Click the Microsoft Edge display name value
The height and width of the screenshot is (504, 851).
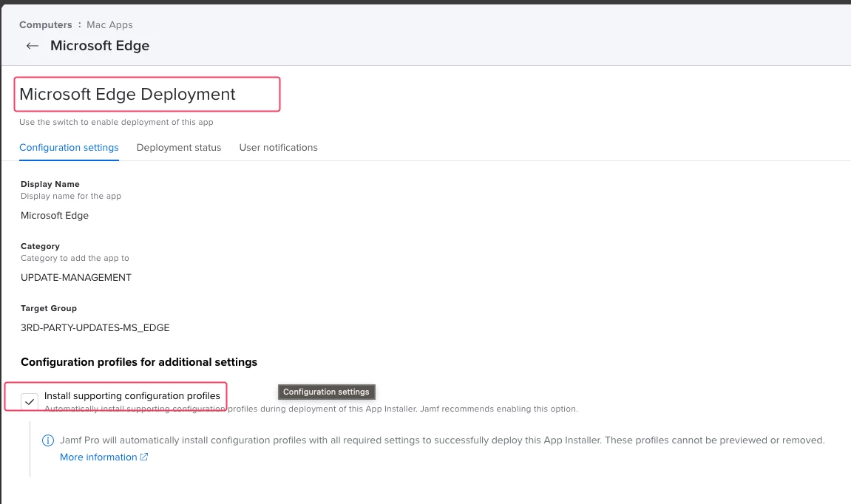[x=54, y=215]
